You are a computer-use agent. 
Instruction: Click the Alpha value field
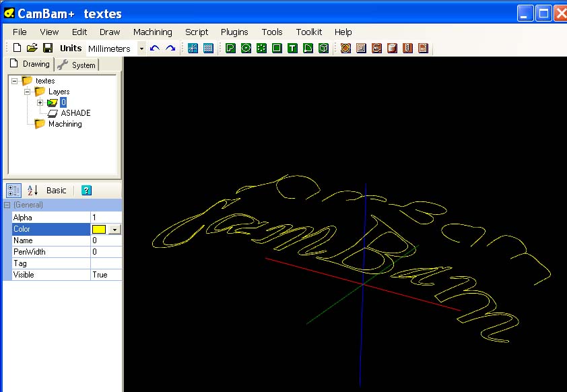coord(106,218)
